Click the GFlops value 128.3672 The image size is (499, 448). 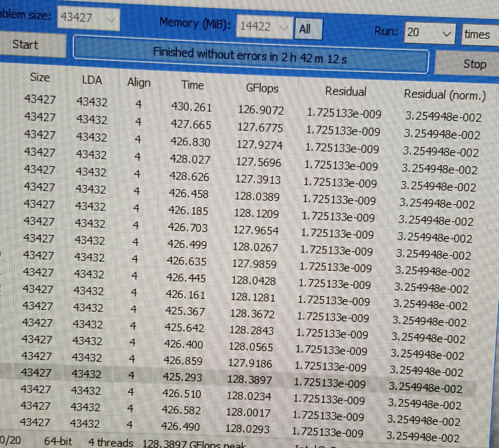(252, 314)
